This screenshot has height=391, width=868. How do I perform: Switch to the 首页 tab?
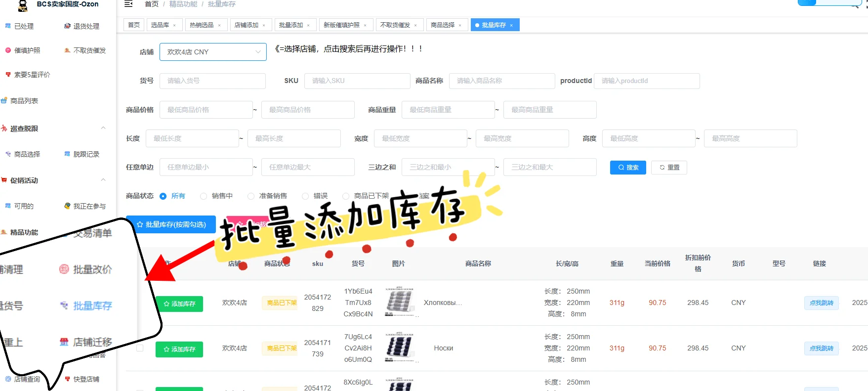click(x=134, y=25)
